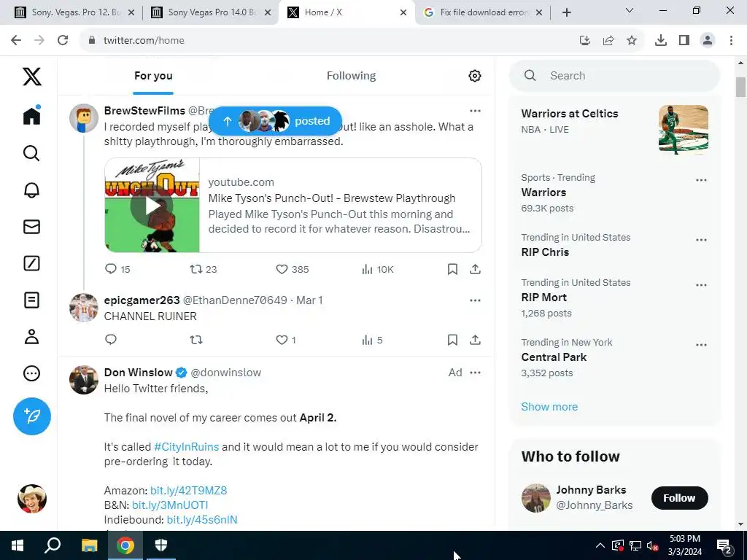The image size is (747, 560).
Task: Share epicgamer263 post
Action: pyautogui.click(x=475, y=340)
